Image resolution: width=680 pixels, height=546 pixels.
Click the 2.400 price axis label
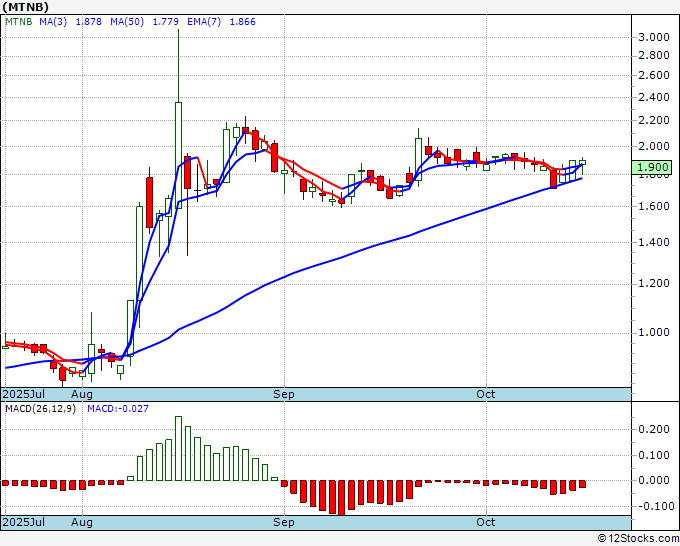(654, 97)
